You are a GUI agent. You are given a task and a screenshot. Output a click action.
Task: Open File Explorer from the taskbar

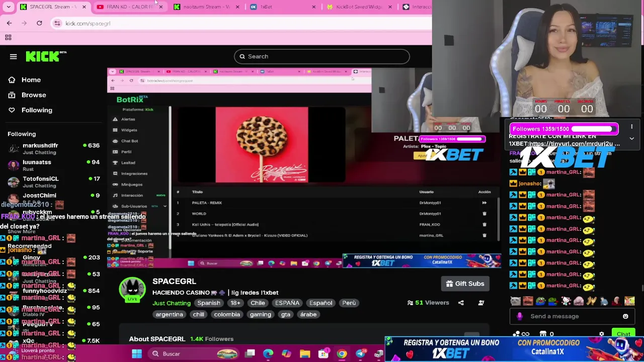tap(305, 353)
